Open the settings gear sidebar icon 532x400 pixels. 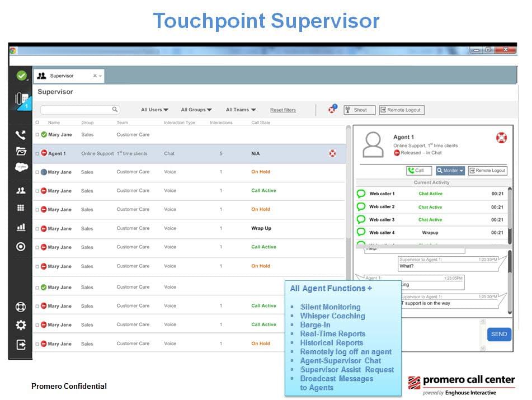21,325
